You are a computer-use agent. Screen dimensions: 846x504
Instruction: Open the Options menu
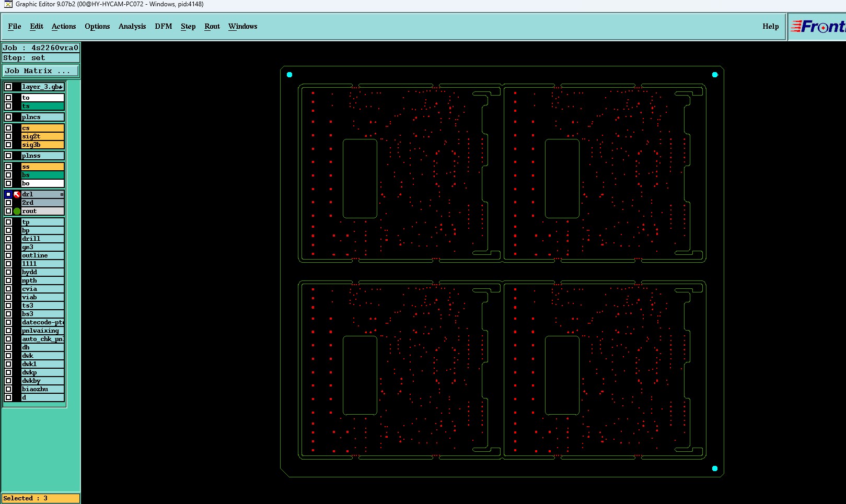(x=97, y=26)
